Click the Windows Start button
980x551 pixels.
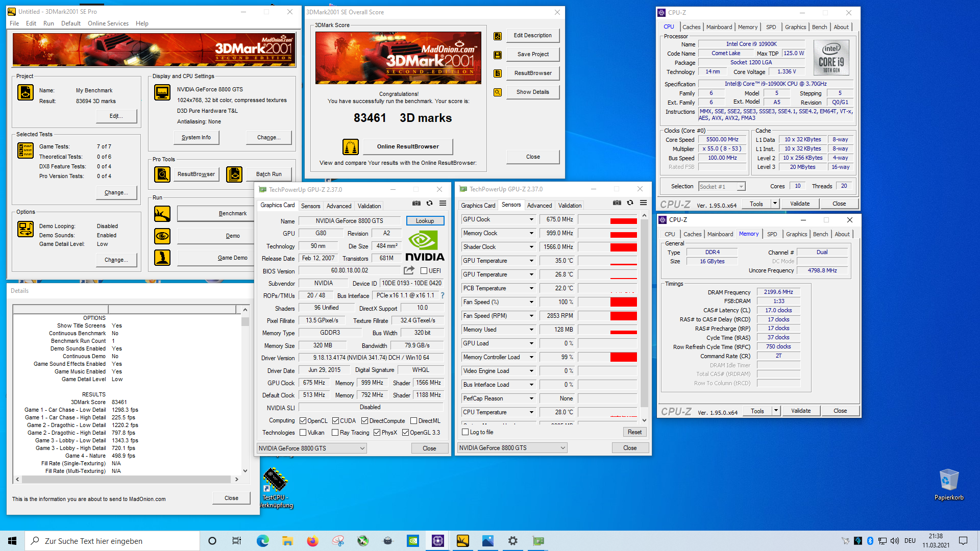(x=12, y=541)
